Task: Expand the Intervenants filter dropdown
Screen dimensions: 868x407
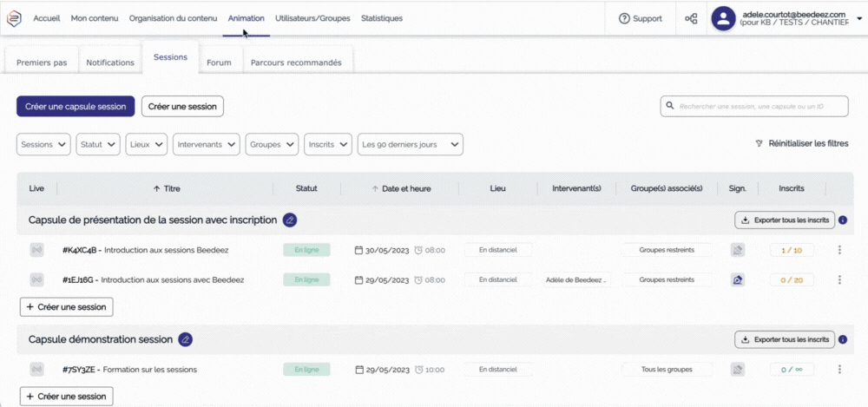Action: (207, 144)
